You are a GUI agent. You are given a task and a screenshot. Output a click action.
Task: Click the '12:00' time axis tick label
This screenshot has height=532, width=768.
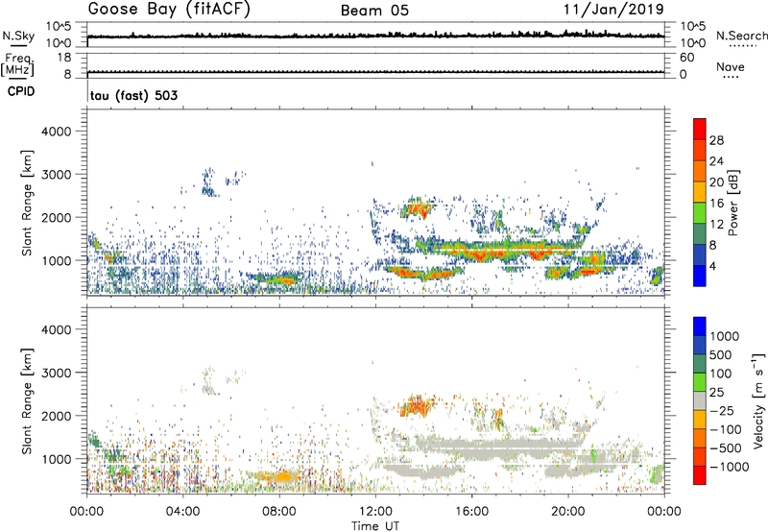pos(375,512)
